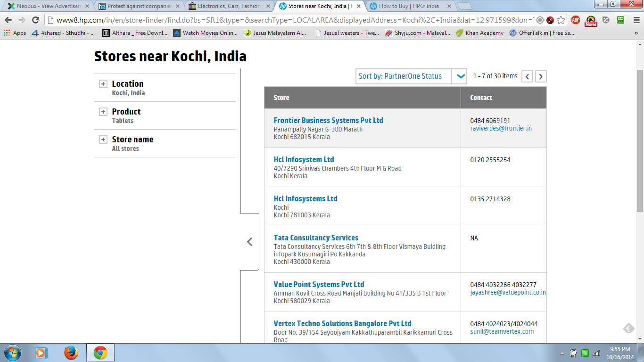This screenshot has height=362, width=644.
Task: Show hidden system tray icons
Action: pyautogui.click(x=562, y=353)
